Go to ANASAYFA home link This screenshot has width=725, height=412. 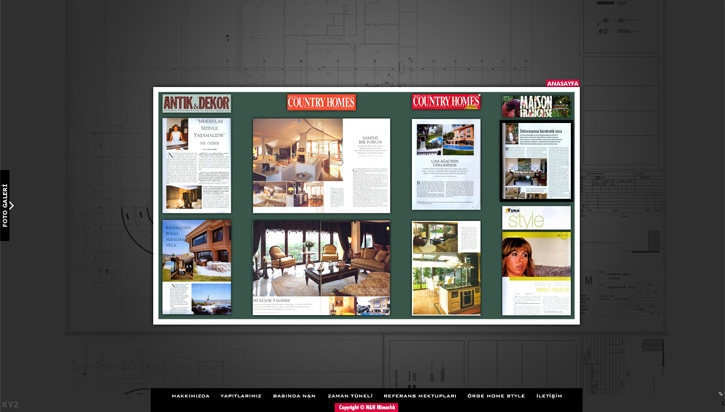(x=562, y=83)
